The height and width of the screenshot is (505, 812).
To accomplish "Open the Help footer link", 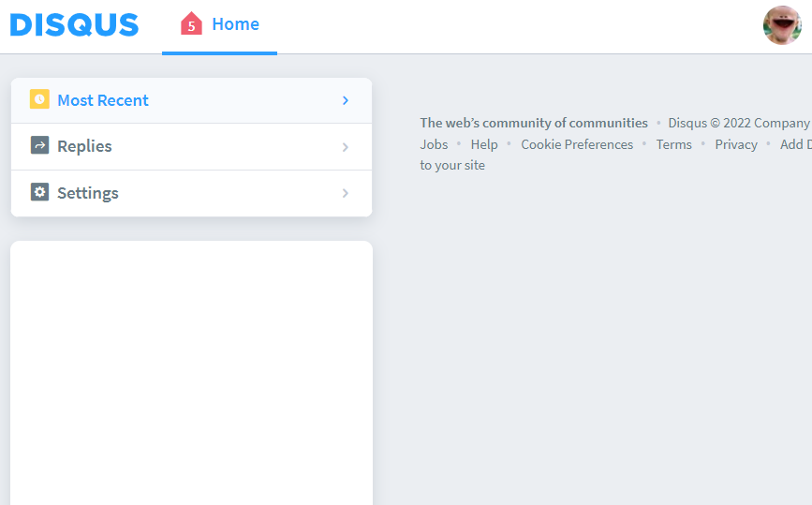I will 484,144.
